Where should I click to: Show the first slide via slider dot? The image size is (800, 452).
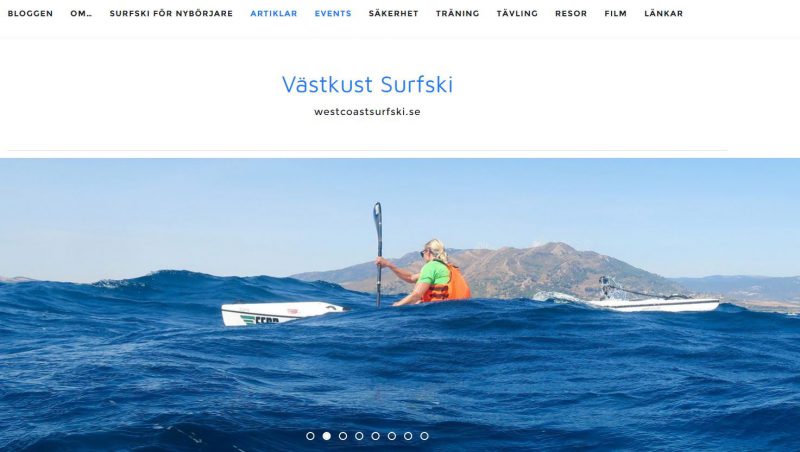coord(310,436)
